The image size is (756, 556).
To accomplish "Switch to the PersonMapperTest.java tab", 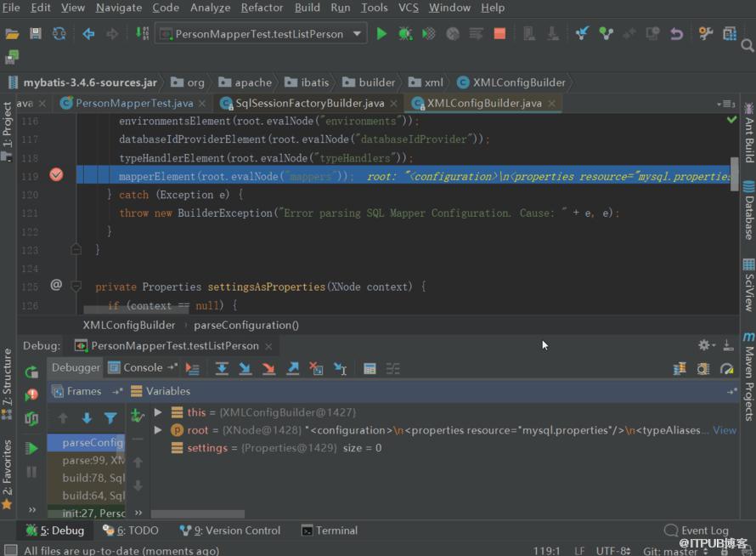I will point(134,103).
